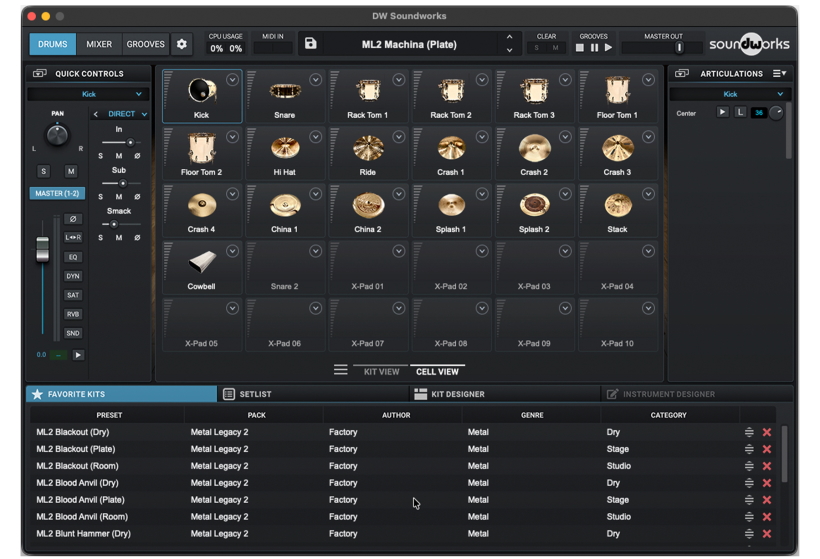Click the phase invert button on master channel
The height and width of the screenshot is (559, 820).
click(x=73, y=219)
